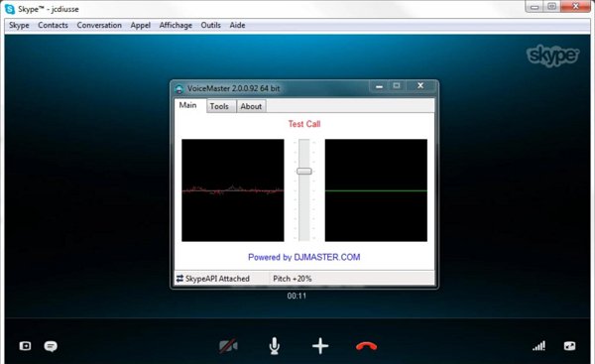This screenshot has height=364, width=595.
Task: Switch to the Tools tab
Action: [219, 106]
